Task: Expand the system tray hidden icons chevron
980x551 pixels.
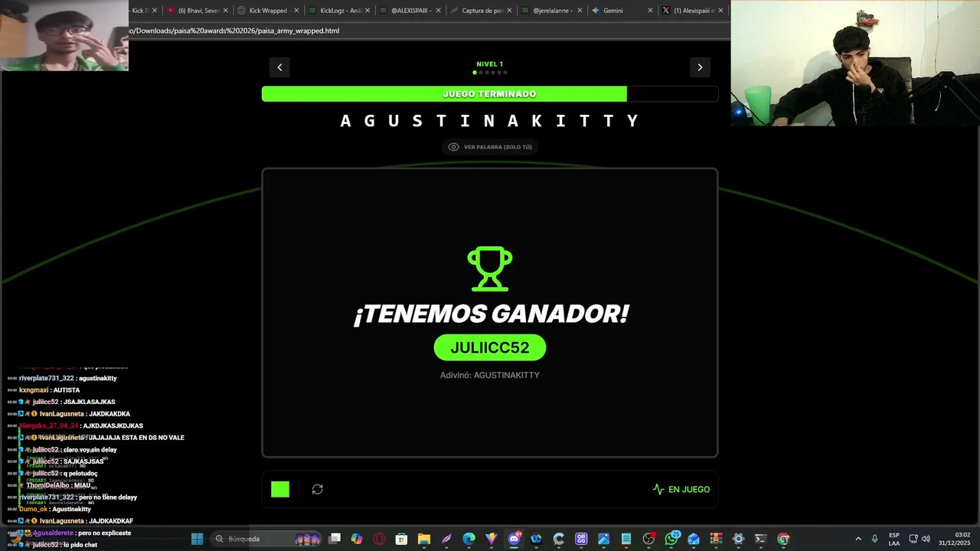Action: coord(858,539)
